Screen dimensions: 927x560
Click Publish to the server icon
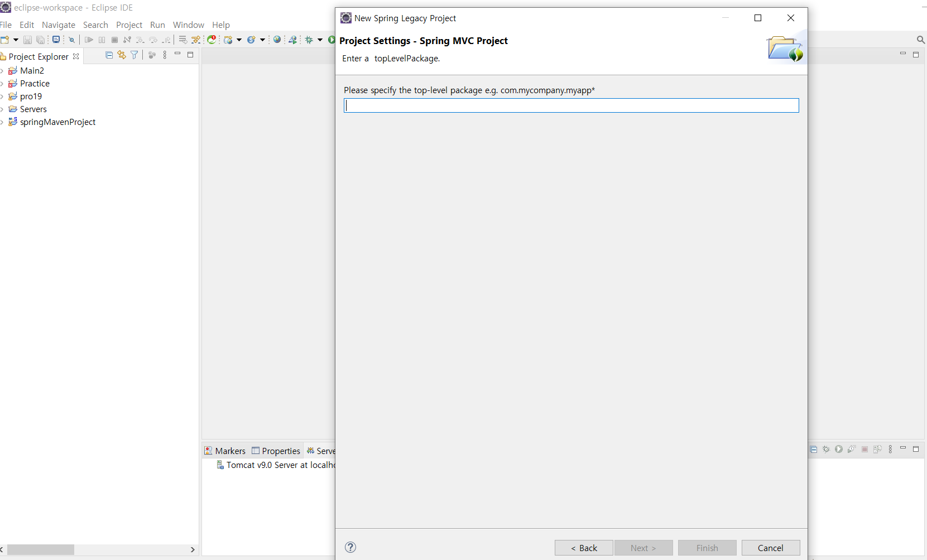click(877, 449)
